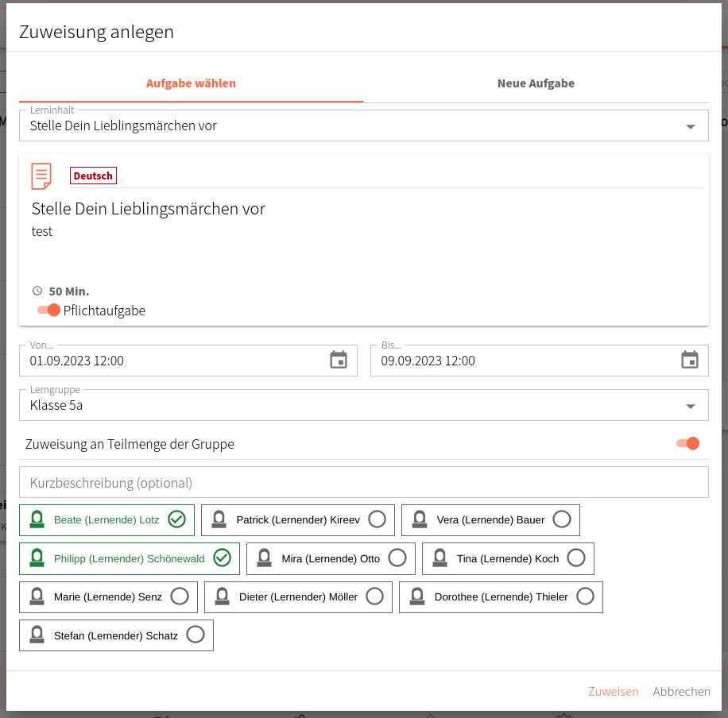The width and height of the screenshot is (728, 718).
Task: Expand the Lerninhalt dropdown arrow
Action: (691, 127)
